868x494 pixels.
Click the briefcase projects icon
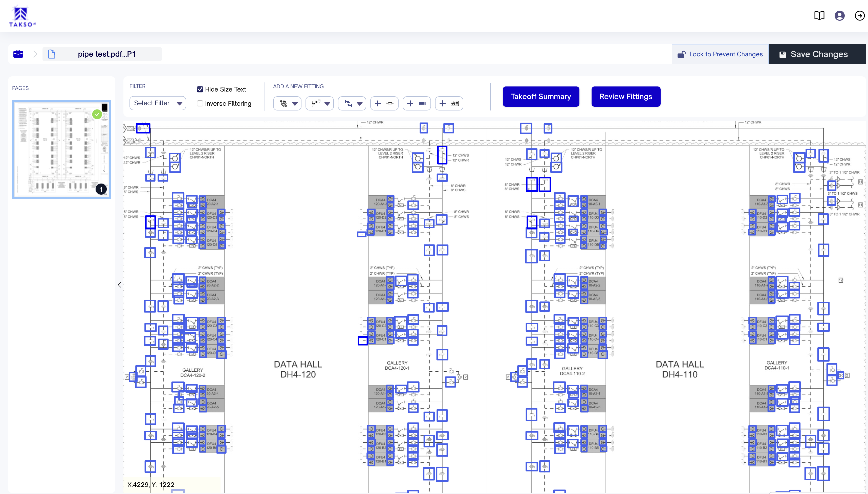(18, 54)
